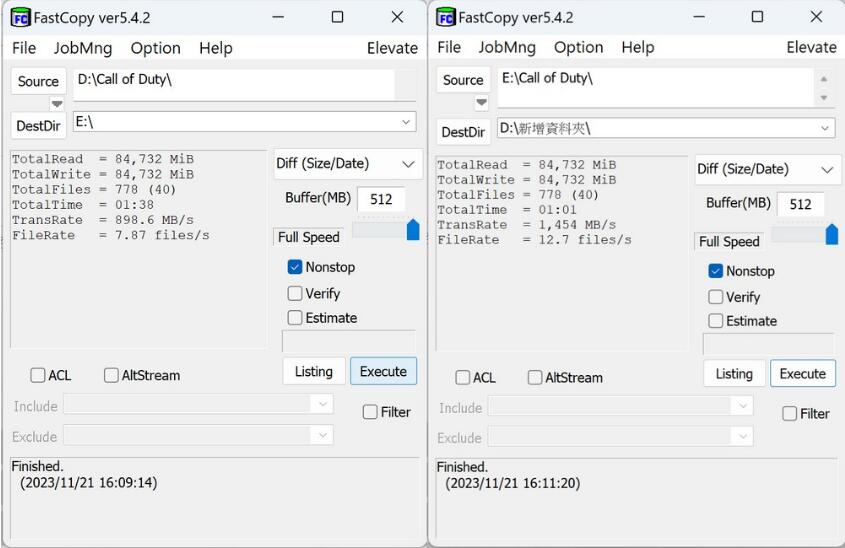
Task: Click the 7.87 files/s FileRate value
Action: tap(162, 235)
